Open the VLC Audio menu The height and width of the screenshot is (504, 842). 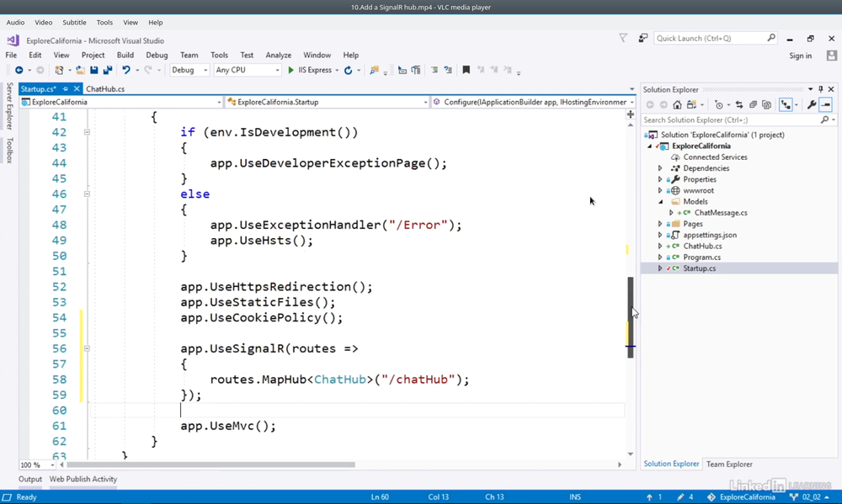click(15, 23)
